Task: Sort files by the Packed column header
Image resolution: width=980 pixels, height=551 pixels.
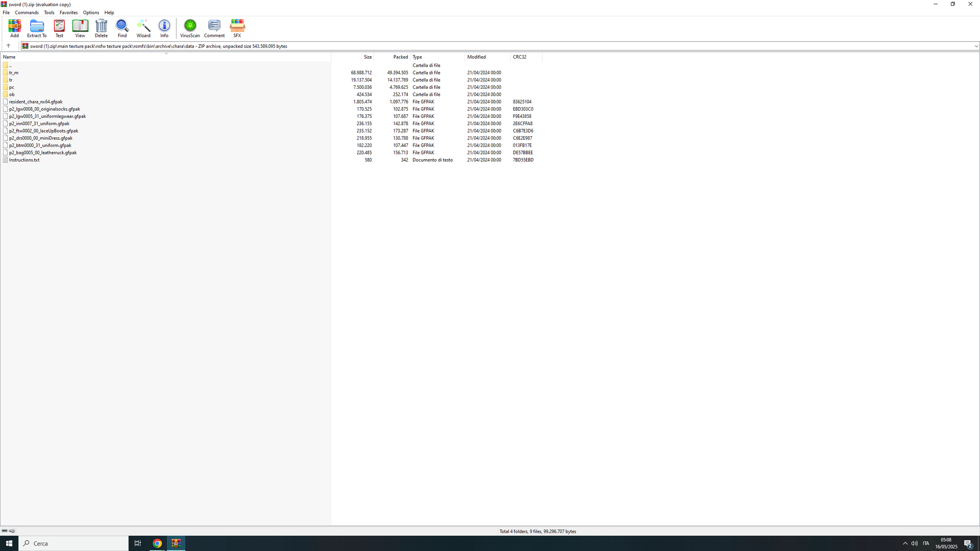Action: tap(392, 57)
